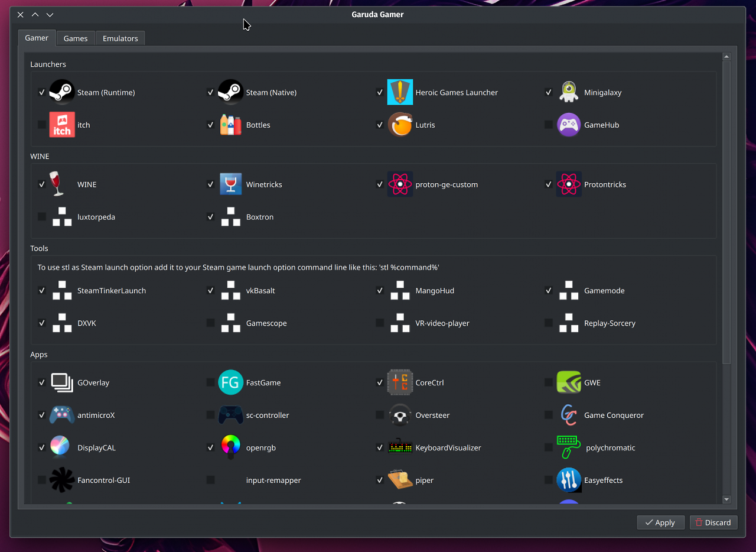Screen dimensions: 756x552
Task: Switch to the Games tab
Action: (76, 38)
